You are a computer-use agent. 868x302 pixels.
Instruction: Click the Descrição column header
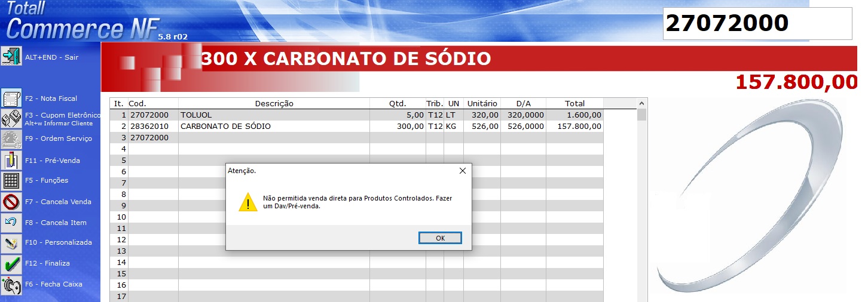coord(274,103)
